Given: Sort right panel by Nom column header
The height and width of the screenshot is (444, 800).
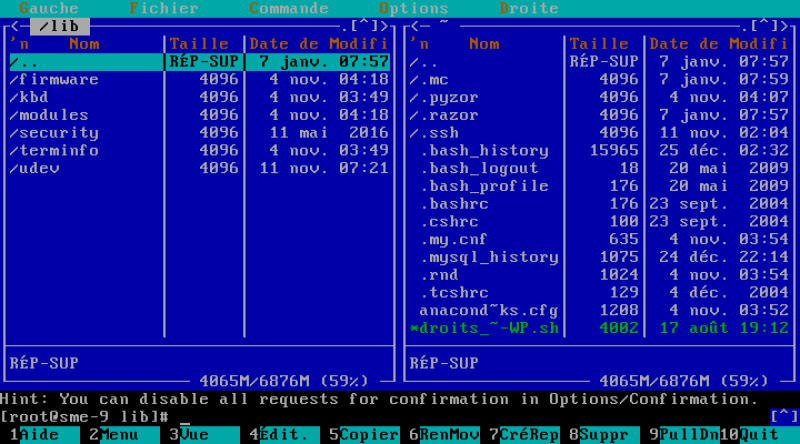Looking at the screenshot, I should tap(484, 44).
